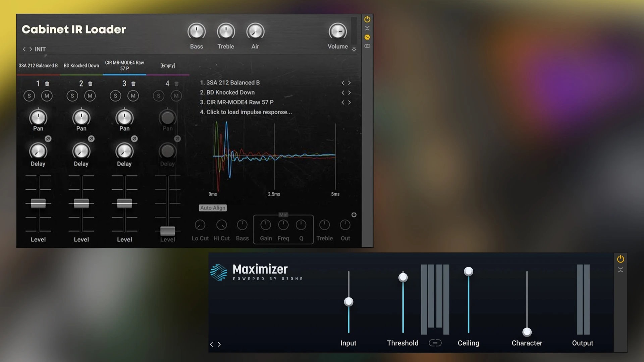This screenshot has width=644, height=362.
Task: Click the 3. CIR MR-MODE4 Raw 57 P entry
Action: [x=237, y=102]
